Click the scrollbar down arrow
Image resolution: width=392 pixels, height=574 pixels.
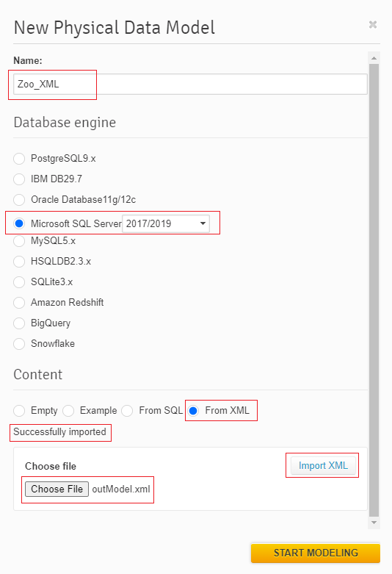(x=374, y=523)
